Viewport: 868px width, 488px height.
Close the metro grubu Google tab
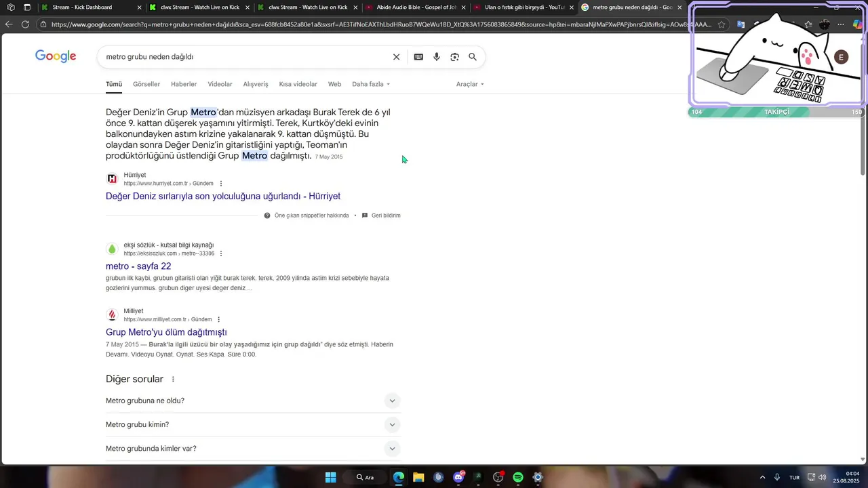tap(679, 7)
